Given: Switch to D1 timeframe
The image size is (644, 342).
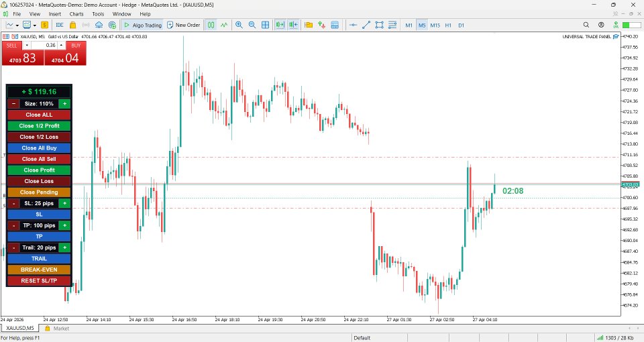Looking at the screenshot, I should (462, 25).
